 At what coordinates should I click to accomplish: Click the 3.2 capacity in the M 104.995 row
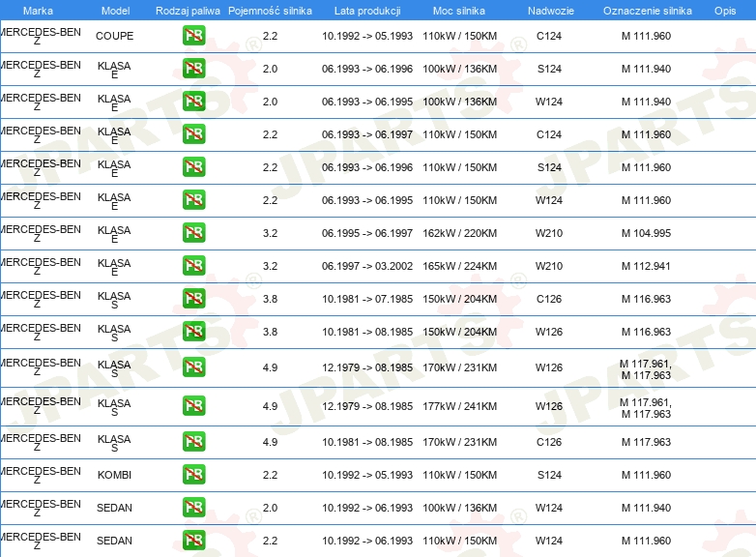[270, 233]
